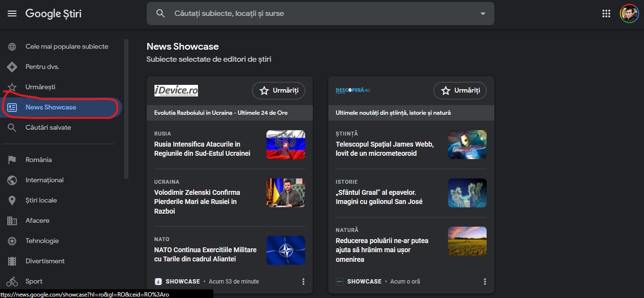Screen dimensions: 644x298
Task: Click the Internațional globe icon
Action: (12, 180)
